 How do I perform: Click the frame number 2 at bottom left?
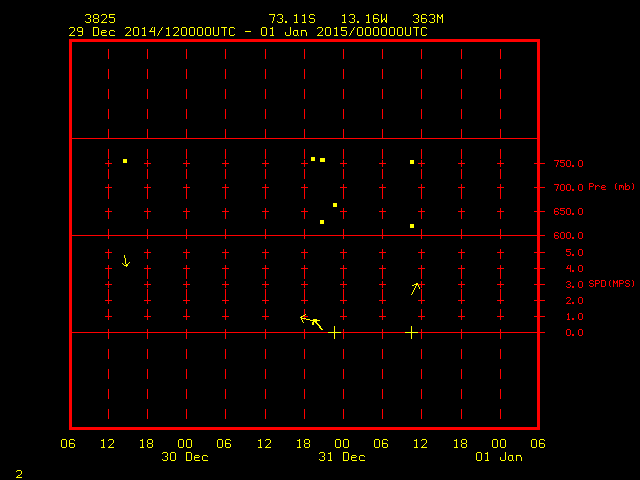coord(19,474)
